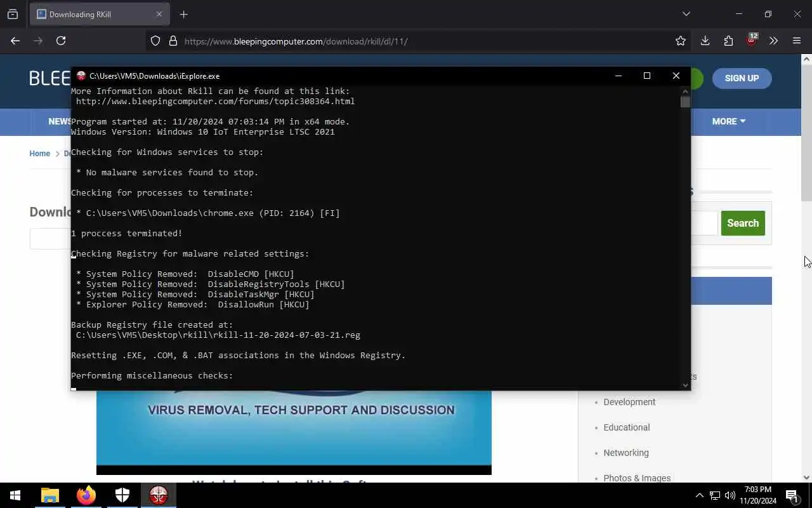Expand the list all tabs dropdown
The height and width of the screenshot is (508, 812).
click(x=686, y=14)
